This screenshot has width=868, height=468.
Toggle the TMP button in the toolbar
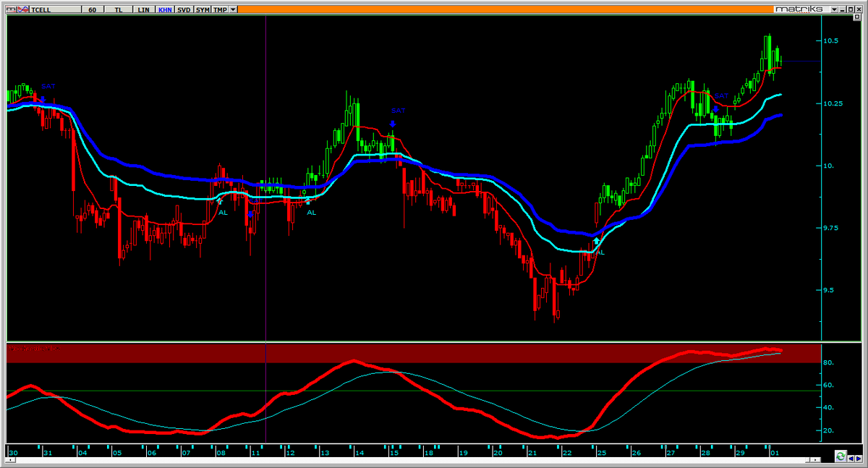tap(220, 9)
